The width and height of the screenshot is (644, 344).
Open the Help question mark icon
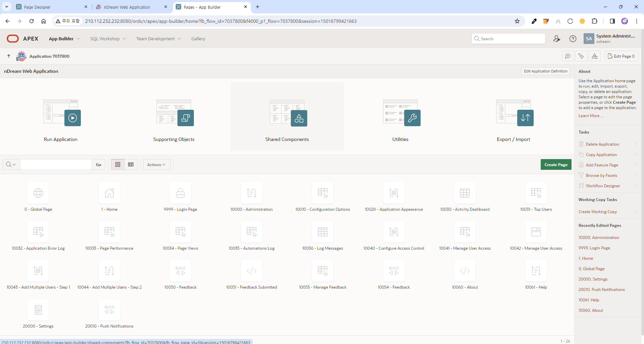pyautogui.click(x=573, y=39)
